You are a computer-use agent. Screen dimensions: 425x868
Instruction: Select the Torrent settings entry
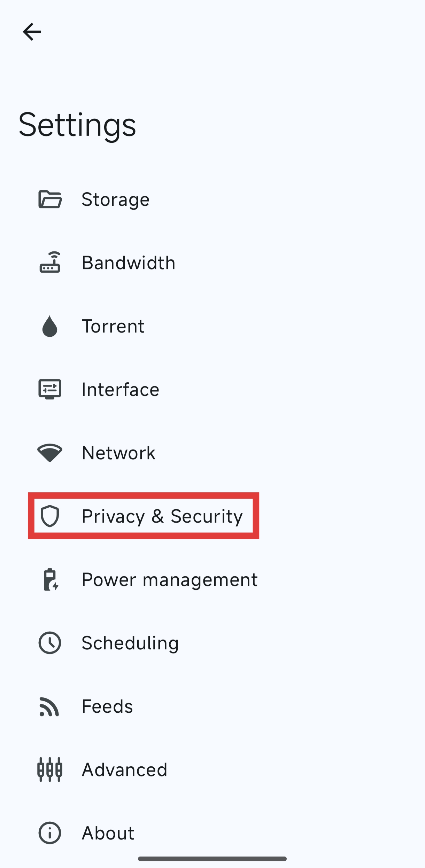coord(113,326)
